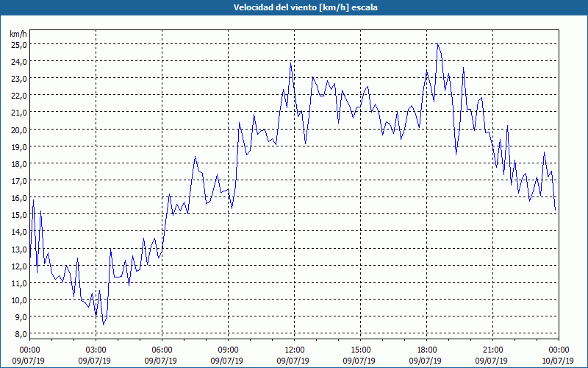Click the curve peak just before 12:00
The height and width of the screenshot is (368, 588).
tap(290, 63)
